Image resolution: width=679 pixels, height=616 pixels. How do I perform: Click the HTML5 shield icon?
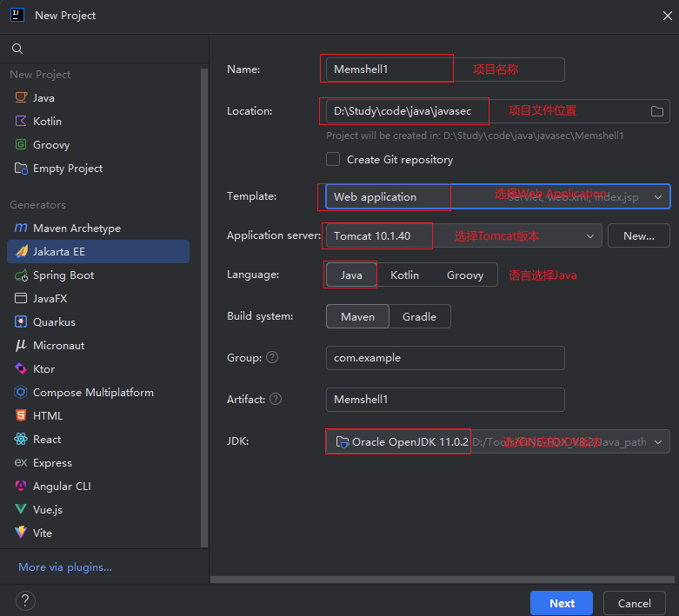tap(21, 415)
